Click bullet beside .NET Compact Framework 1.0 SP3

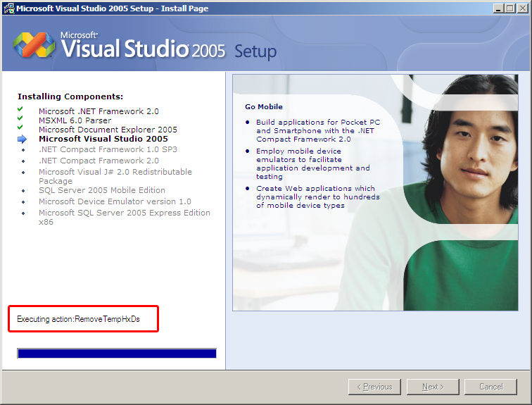click(x=23, y=150)
